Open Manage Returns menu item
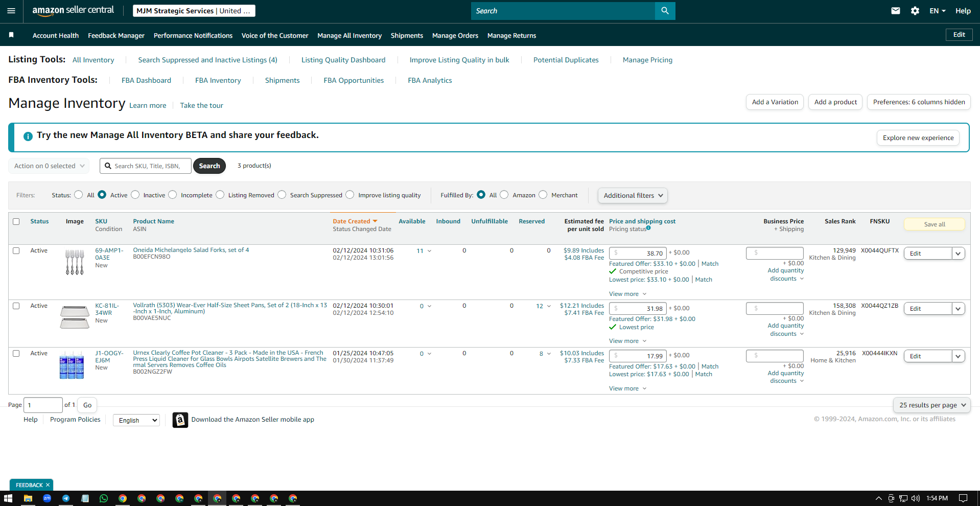Viewport: 980px width, 506px height. [511, 35]
